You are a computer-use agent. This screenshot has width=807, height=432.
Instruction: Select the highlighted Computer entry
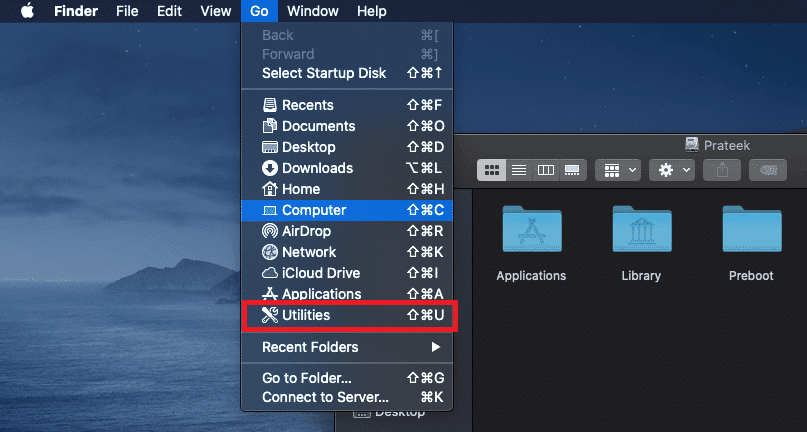pyautogui.click(x=347, y=210)
